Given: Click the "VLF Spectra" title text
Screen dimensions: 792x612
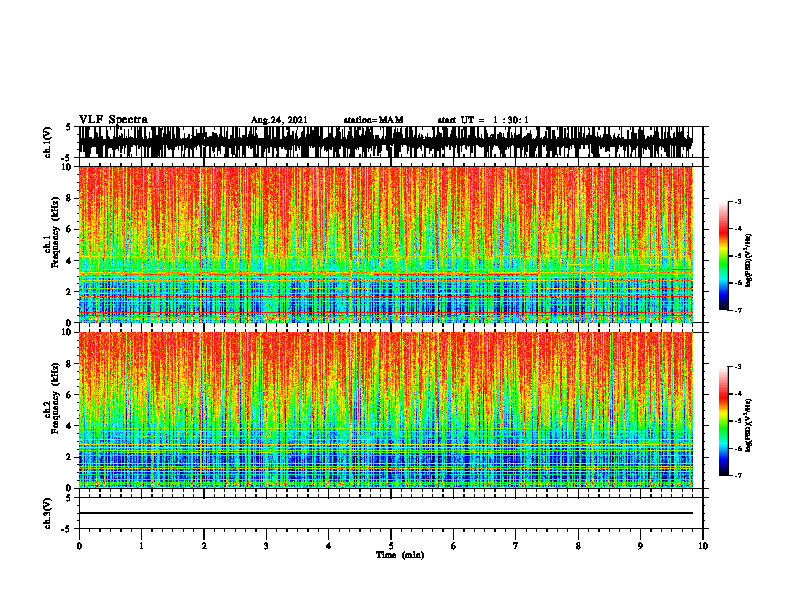Looking at the screenshot, I should pyautogui.click(x=113, y=120).
